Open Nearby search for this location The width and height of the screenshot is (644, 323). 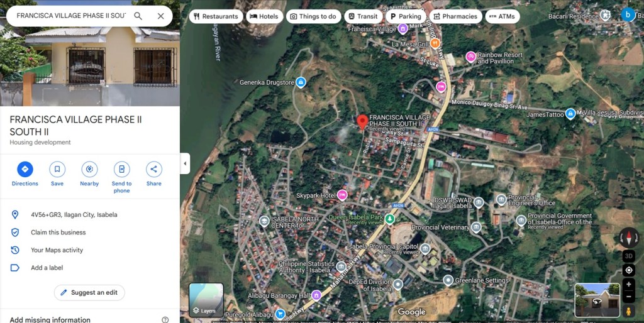click(x=89, y=169)
